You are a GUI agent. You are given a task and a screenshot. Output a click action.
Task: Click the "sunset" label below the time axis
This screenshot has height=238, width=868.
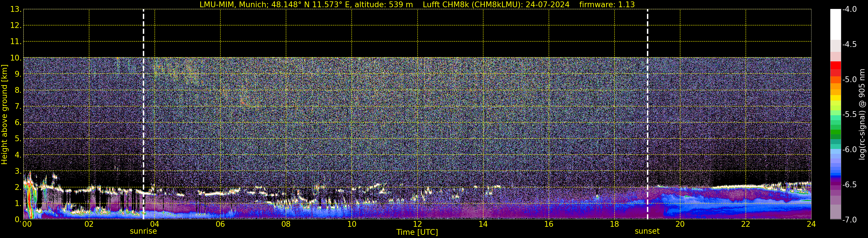(x=647, y=231)
